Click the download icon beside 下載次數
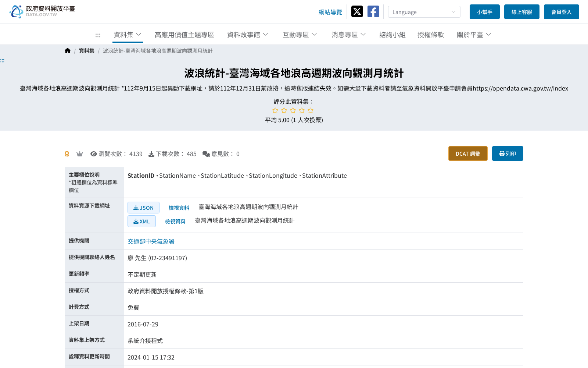588x368 pixels. click(151, 154)
